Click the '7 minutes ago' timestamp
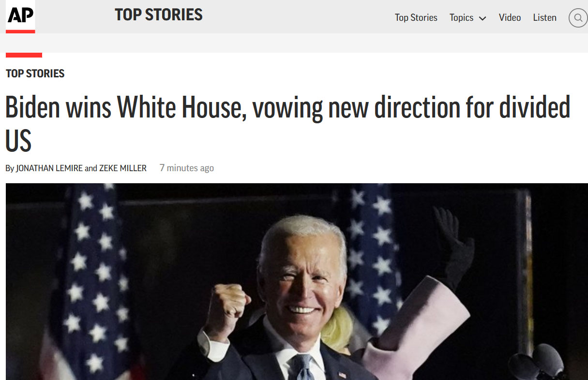Viewport: 588px width, 380px height. click(187, 168)
